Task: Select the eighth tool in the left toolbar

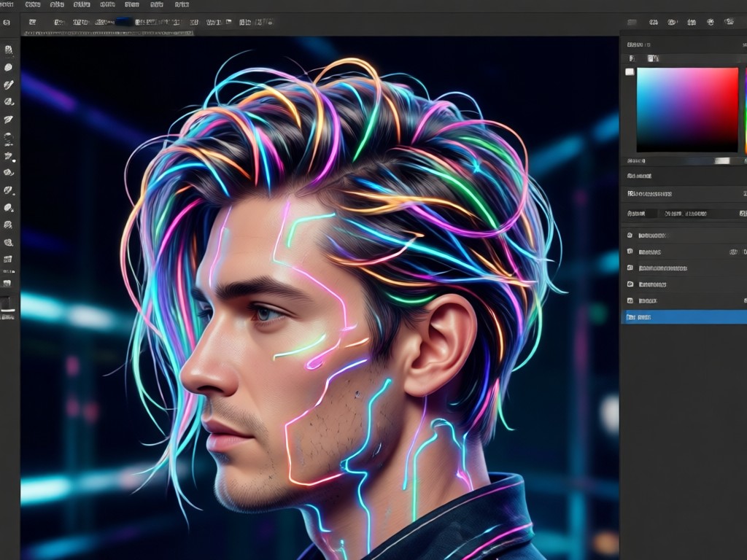Action: [8, 172]
